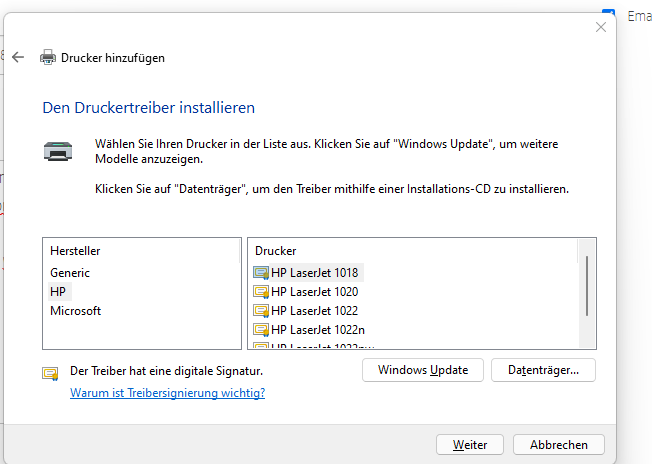This screenshot has height=464, width=652.
Task: Click the HP LaserJet 1020 driver icon
Action: click(x=262, y=291)
